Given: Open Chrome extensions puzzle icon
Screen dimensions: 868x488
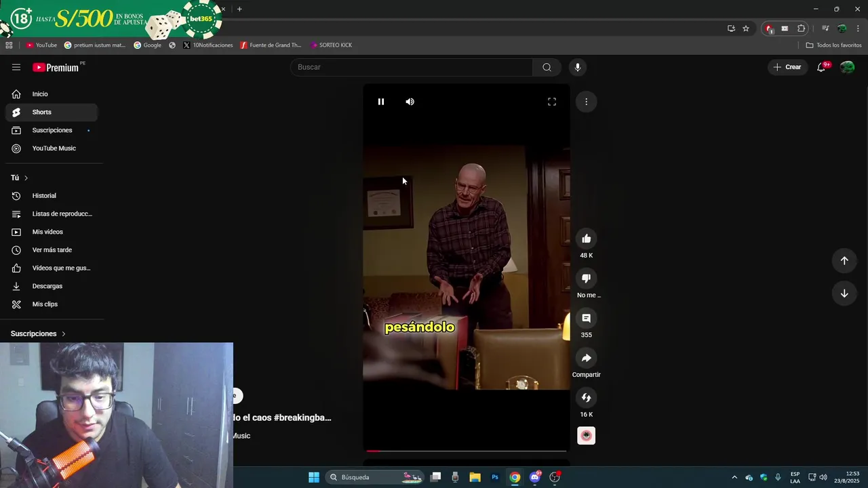Looking at the screenshot, I should click(802, 28).
